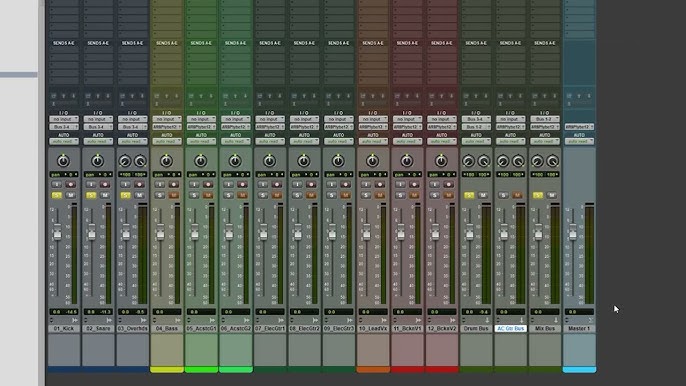Open output selector on 04_Bass

(166, 127)
